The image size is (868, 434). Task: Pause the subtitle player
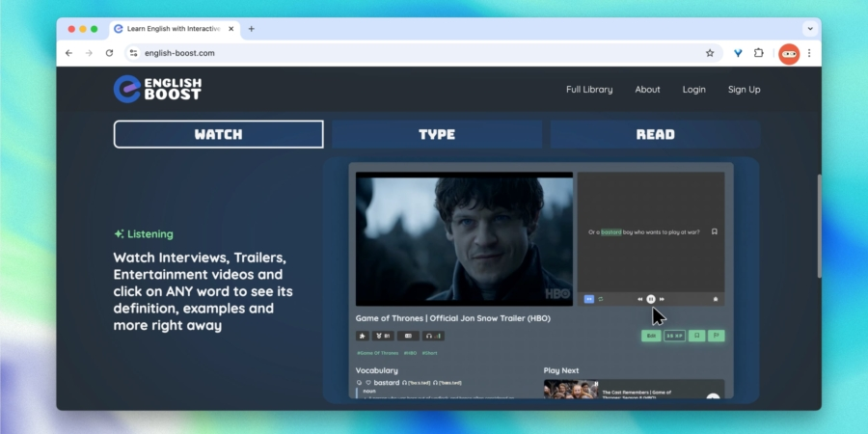[651, 299]
